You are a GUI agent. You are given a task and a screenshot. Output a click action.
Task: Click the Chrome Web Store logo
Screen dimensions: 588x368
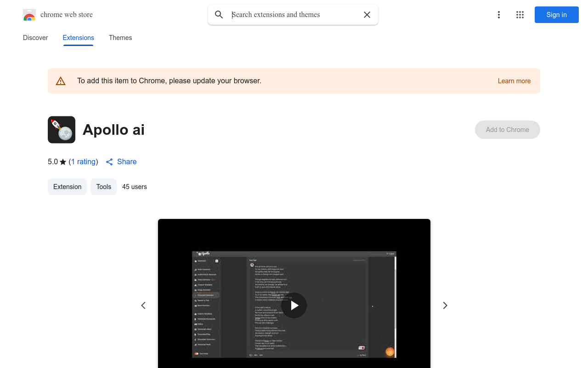[29, 15]
